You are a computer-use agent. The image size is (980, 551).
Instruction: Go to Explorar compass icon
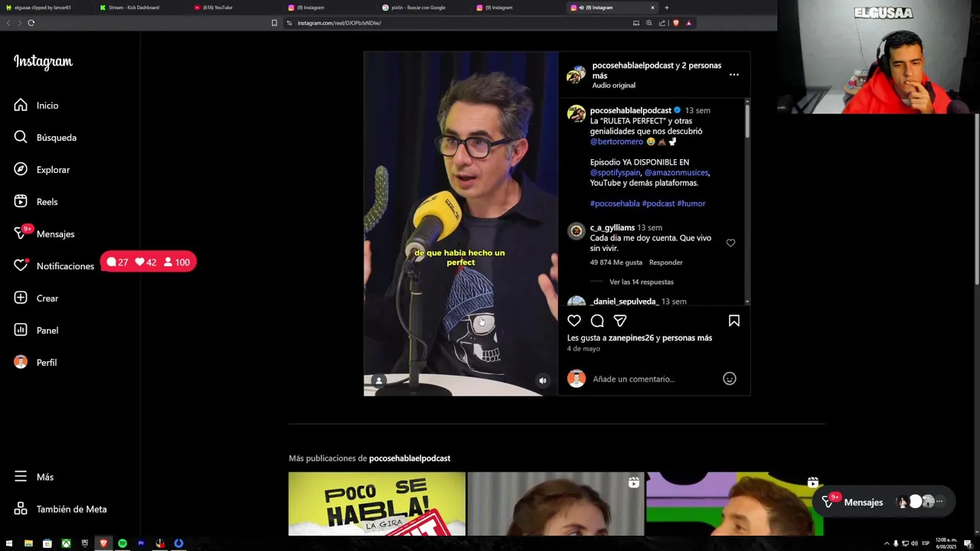[21, 170]
